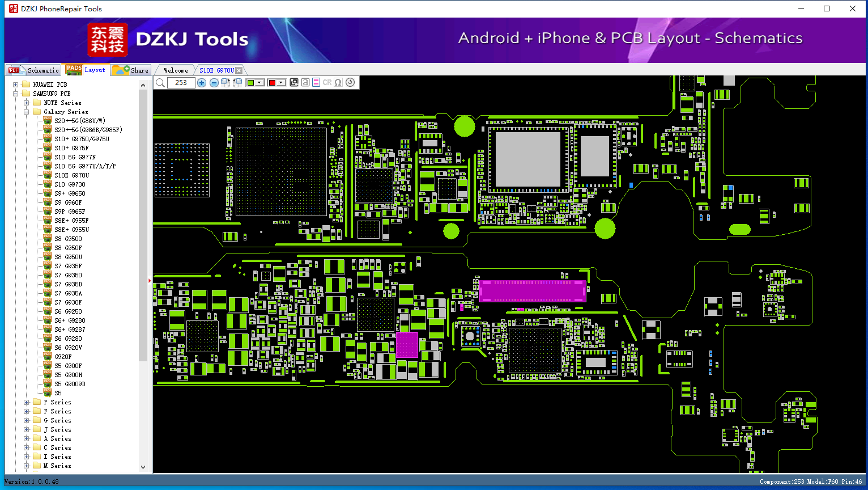Open the S10 5G G977U/A/T/P layout
The height and width of the screenshot is (490, 868).
pos(85,166)
